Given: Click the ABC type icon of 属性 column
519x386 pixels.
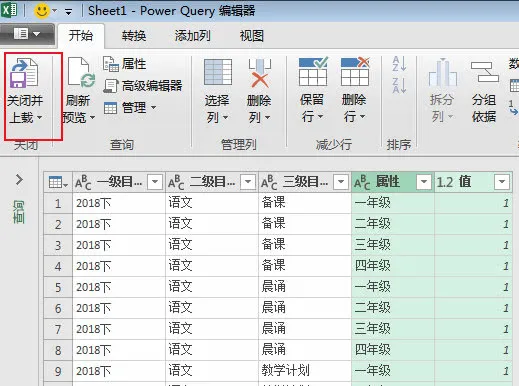Looking at the screenshot, I should coord(362,182).
